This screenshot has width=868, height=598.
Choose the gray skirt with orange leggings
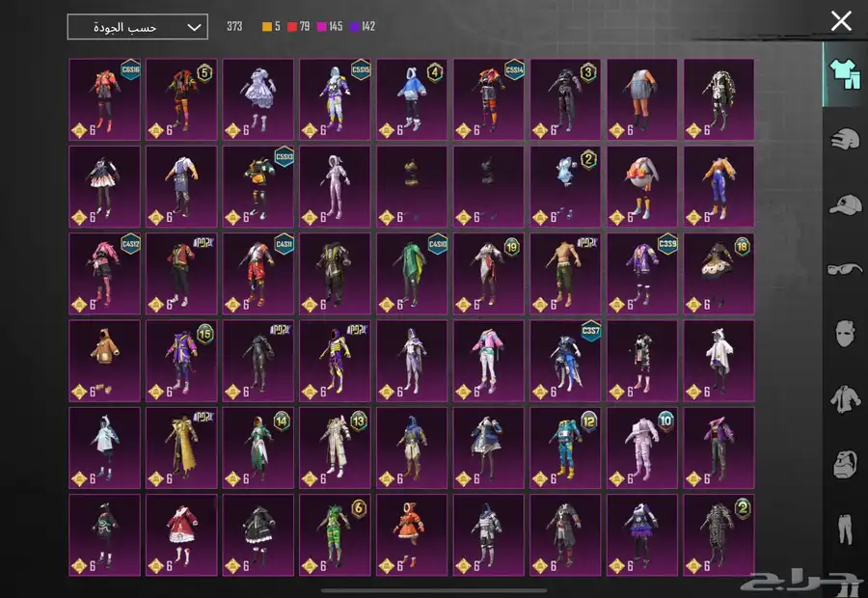(x=642, y=99)
